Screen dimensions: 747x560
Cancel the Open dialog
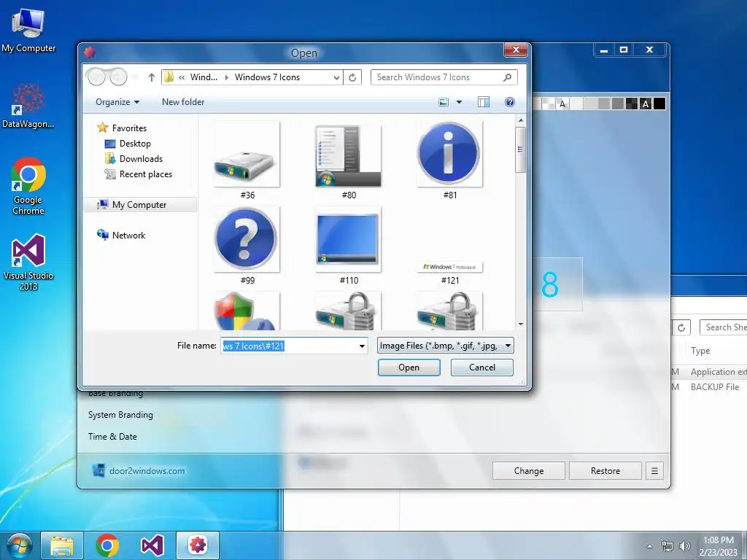click(x=481, y=367)
